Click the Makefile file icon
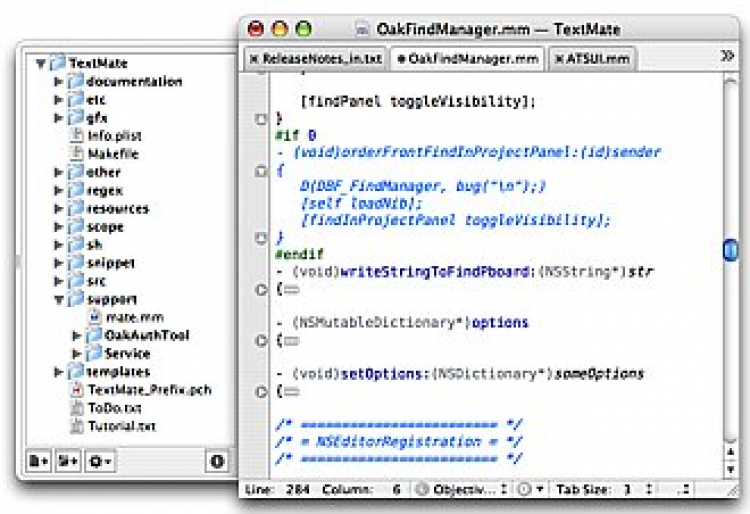The image size is (750, 514). click(x=77, y=154)
